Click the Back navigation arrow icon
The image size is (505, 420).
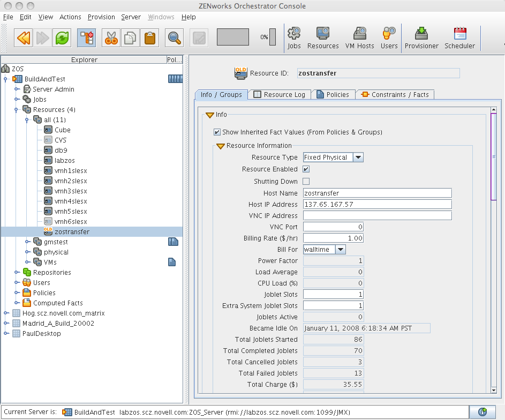[x=23, y=38]
